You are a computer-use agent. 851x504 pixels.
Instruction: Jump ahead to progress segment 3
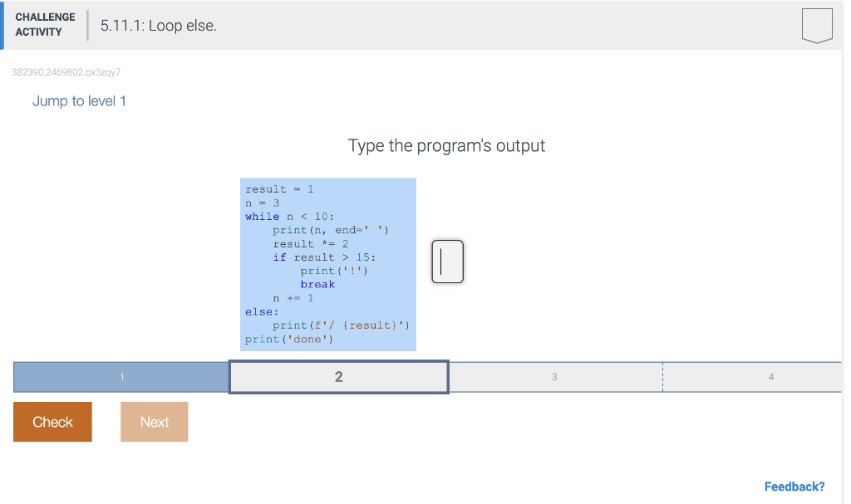[554, 377]
